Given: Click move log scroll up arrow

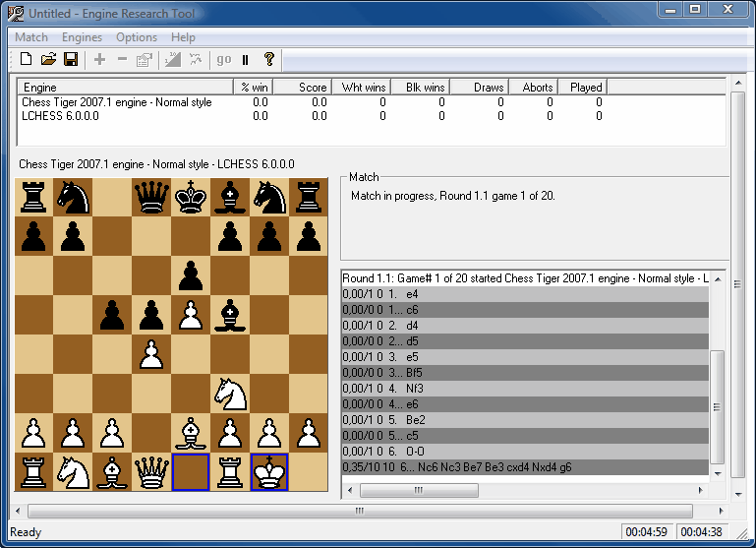Looking at the screenshot, I should tap(718, 279).
